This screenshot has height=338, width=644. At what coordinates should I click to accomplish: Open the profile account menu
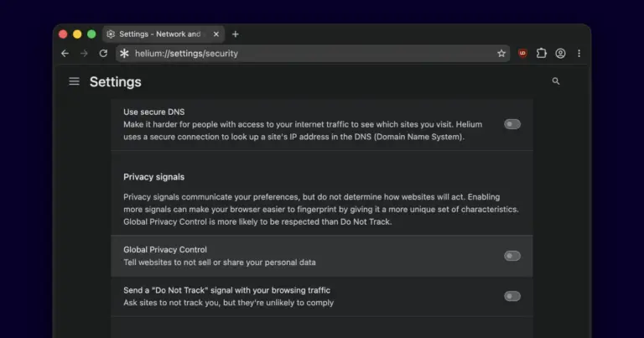560,54
